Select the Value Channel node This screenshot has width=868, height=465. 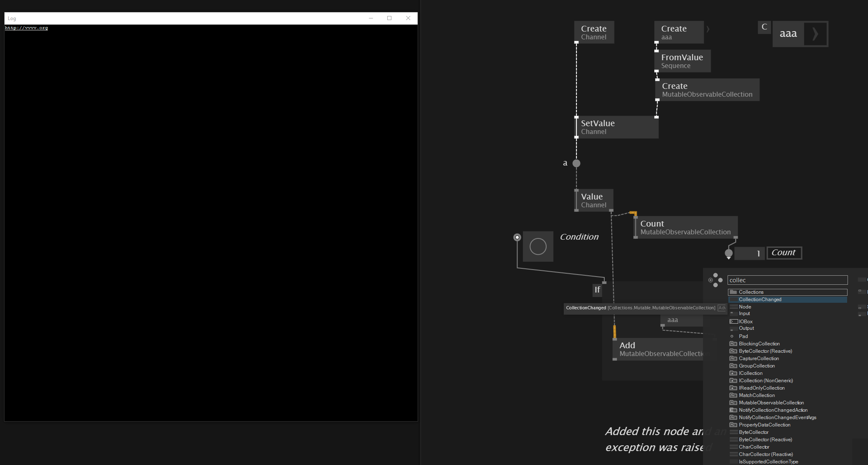594,200
